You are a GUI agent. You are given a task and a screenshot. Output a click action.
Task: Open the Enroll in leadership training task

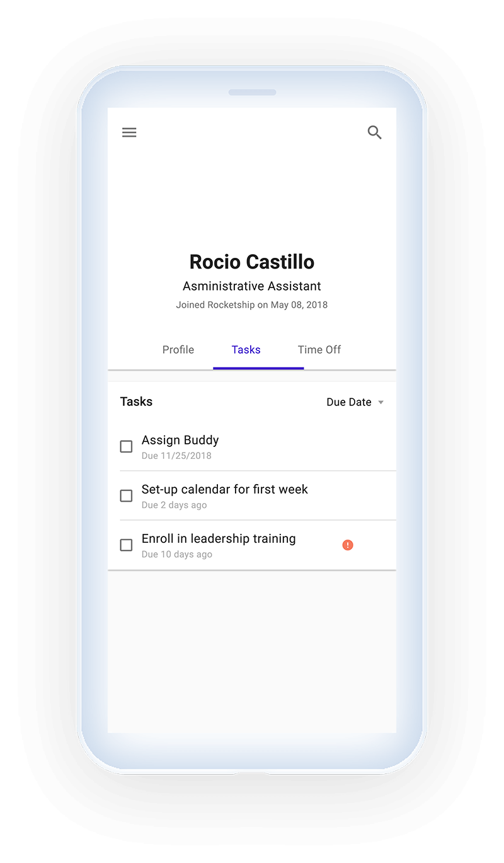[x=219, y=538]
